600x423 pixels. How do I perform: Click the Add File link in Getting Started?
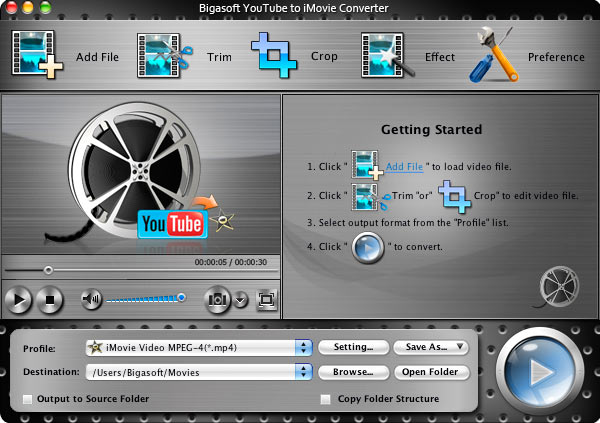(x=404, y=167)
